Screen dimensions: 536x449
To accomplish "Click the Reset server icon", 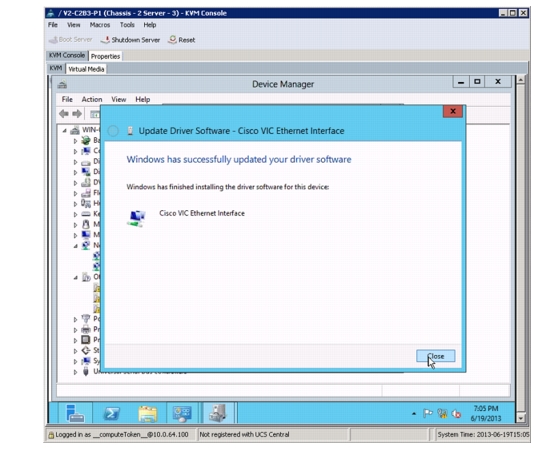I will pyautogui.click(x=172, y=40).
